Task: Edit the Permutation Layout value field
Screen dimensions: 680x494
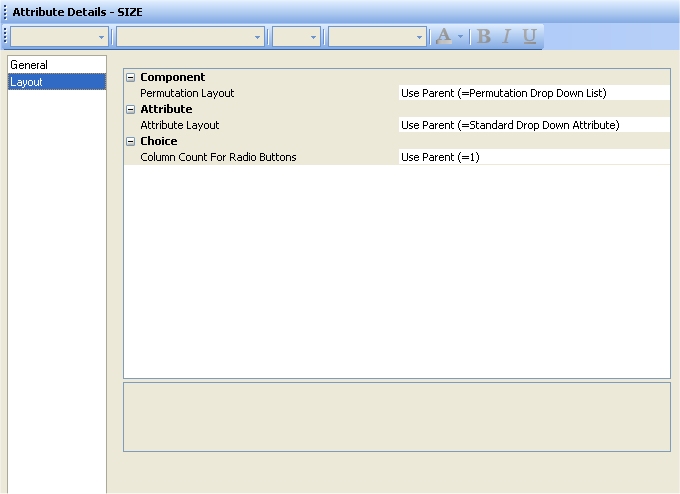Action: [x=532, y=93]
